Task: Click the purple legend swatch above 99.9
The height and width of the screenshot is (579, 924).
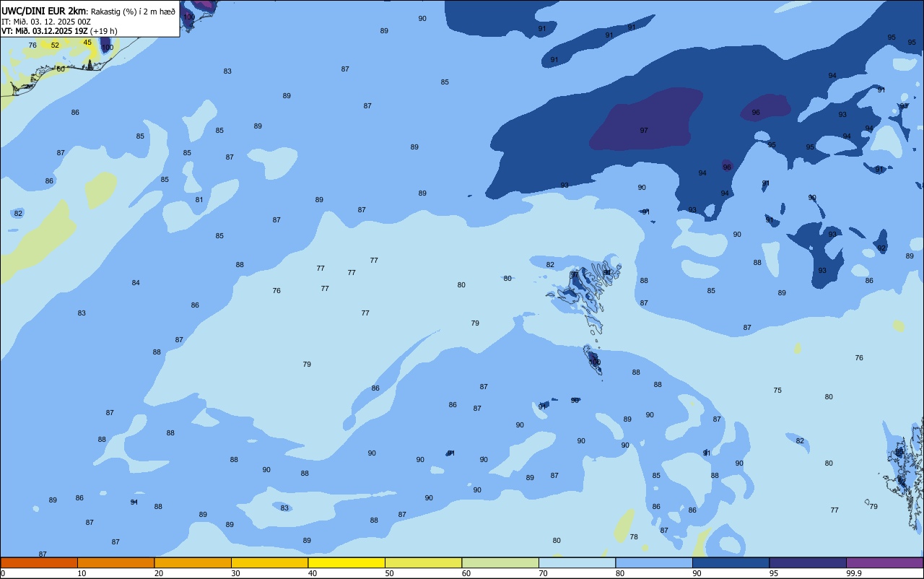Action: (x=884, y=562)
